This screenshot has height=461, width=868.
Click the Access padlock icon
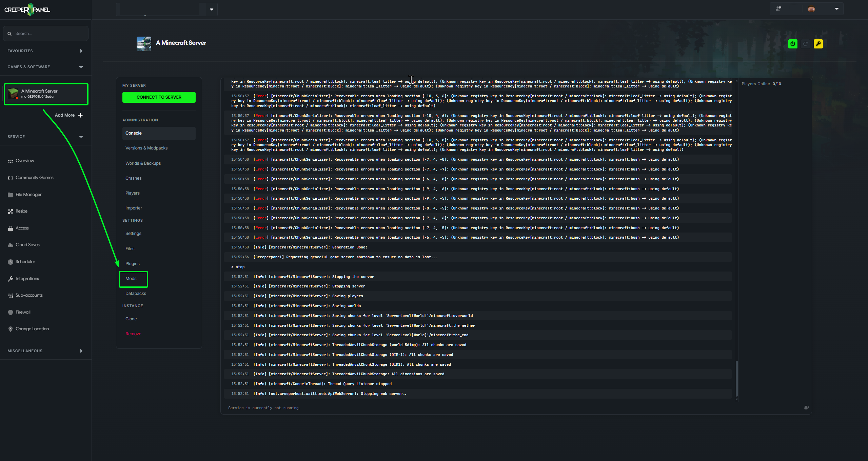coord(11,228)
